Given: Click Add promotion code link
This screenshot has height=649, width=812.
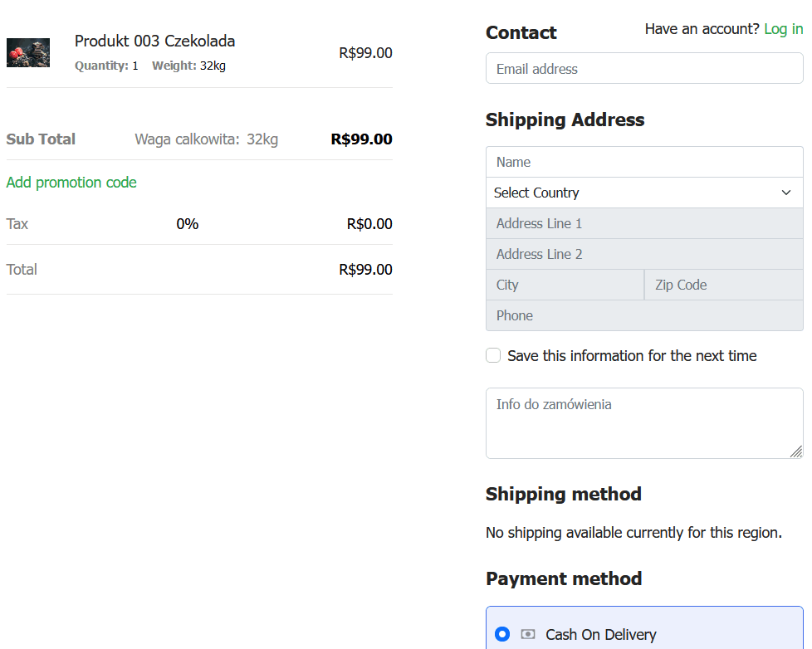Looking at the screenshot, I should pyautogui.click(x=71, y=183).
